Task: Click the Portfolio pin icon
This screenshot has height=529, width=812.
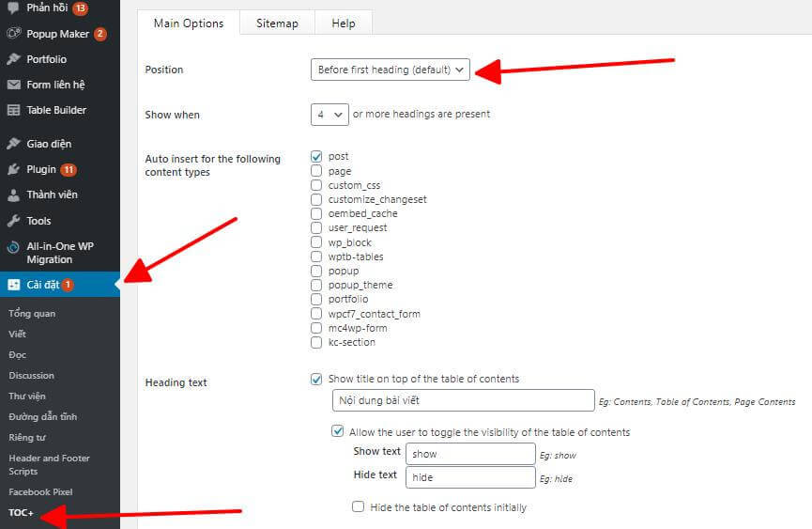Action: pos(13,59)
